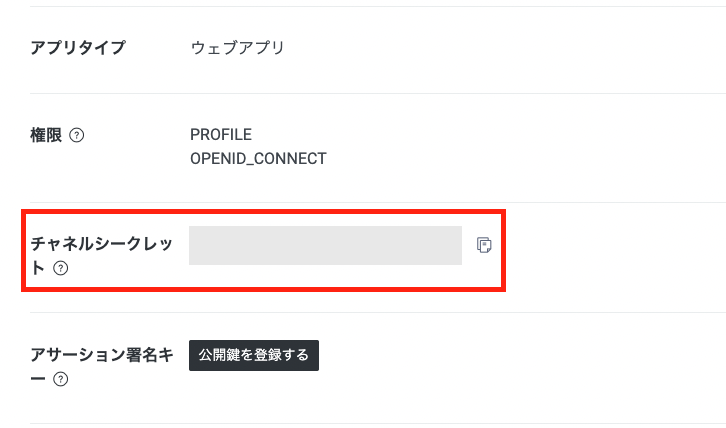This screenshot has width=726, height=428.
Task: Copy the channel secret with the copy icon
Action: tap(483, 245)
